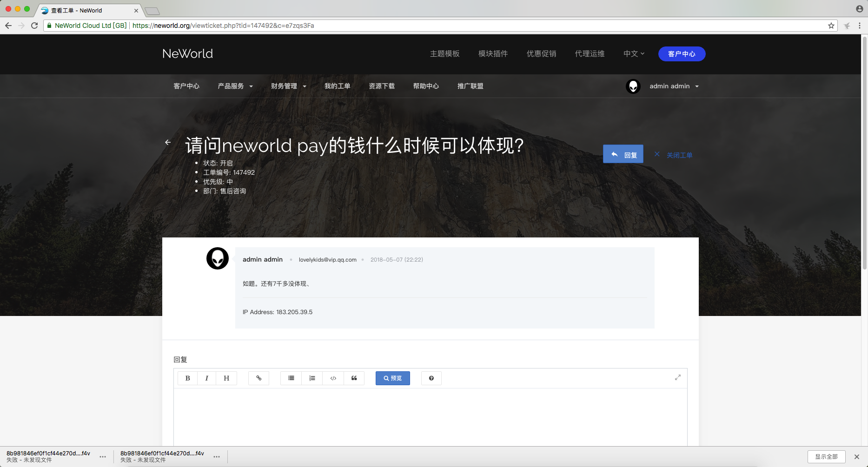Open the Chrome three-dot menu
Image resolution: width=868 pixels, height=467 pixels.
click(x=860, y=26)
